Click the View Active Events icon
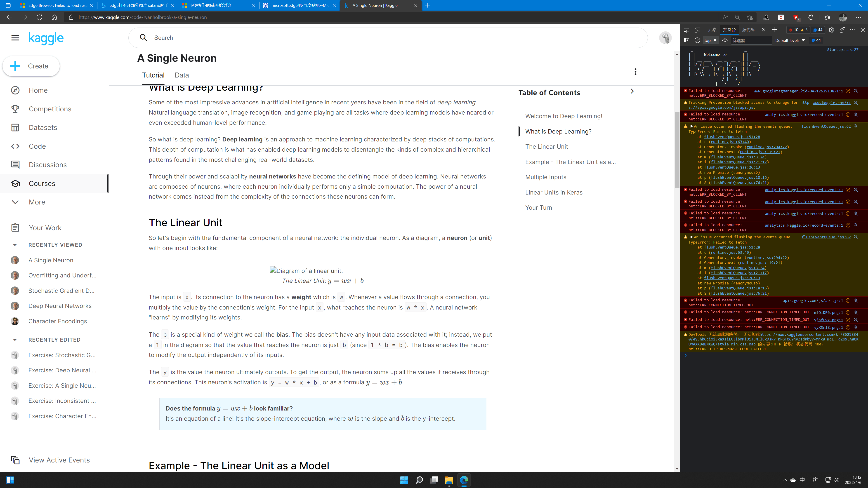This screenshot has width=868, height=488. click(15, 460)
